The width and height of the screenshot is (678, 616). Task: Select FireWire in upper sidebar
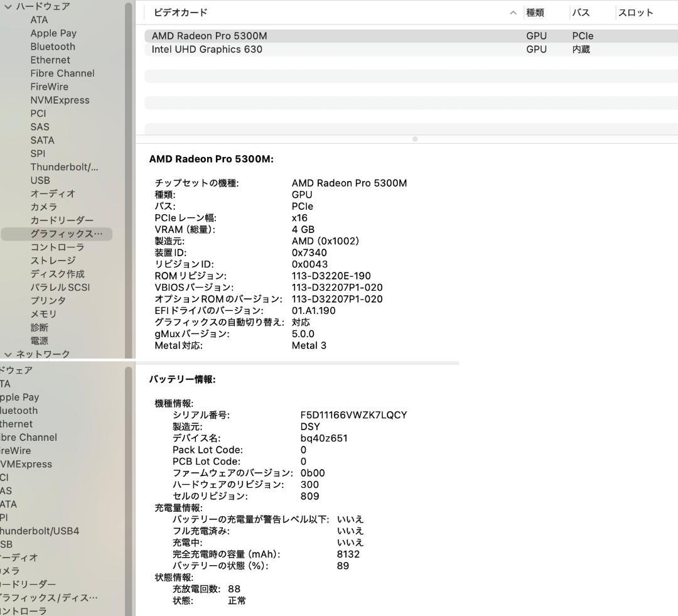point(50,87)
